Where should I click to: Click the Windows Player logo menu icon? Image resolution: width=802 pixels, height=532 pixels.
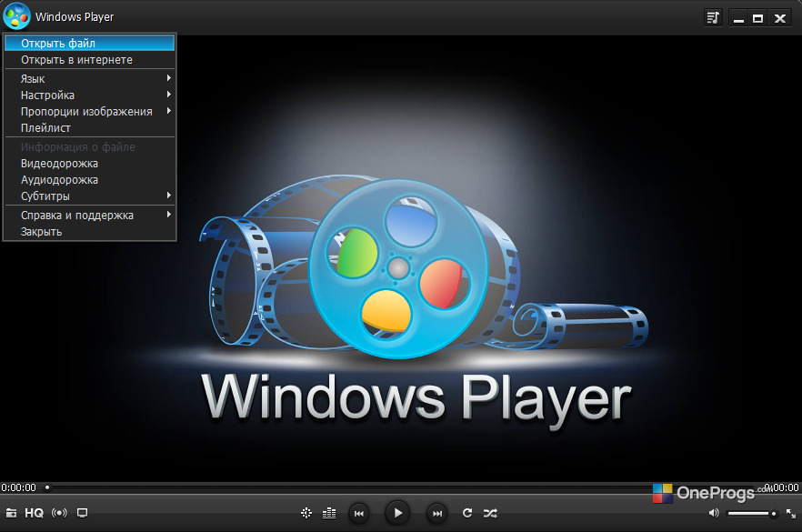coord(17,15)
